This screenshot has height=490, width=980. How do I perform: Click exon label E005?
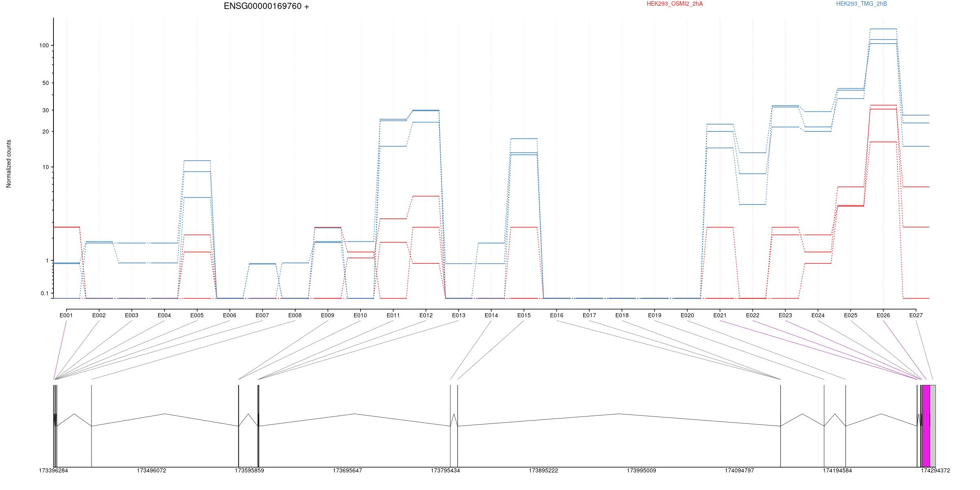(197, 315)
